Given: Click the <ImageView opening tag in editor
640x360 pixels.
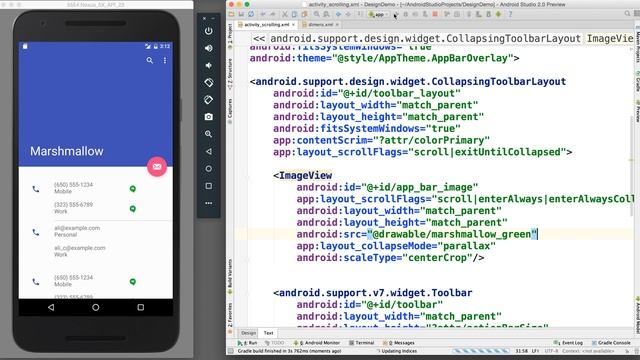Looking at the screenshot, I should [x=302, y=176].
